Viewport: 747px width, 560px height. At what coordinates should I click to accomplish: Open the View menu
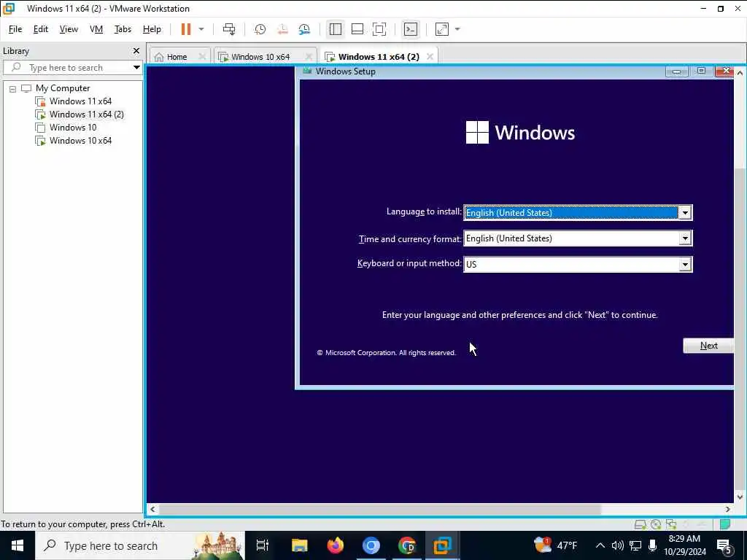(x=69, y=29)
